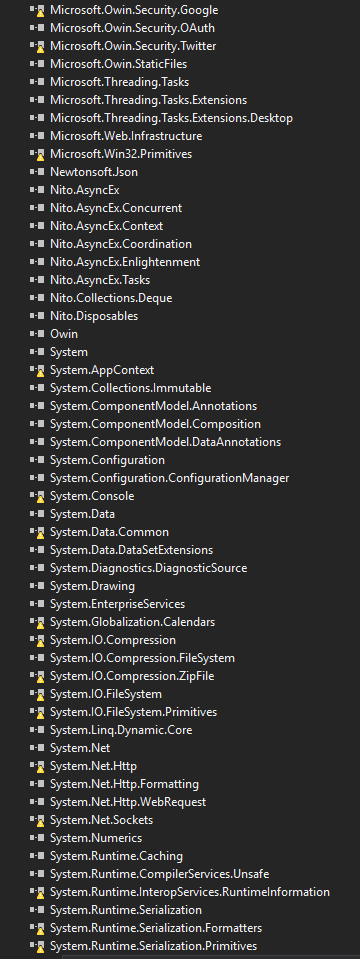Click the warning icon beside System.AppContext
360x959 pixels.
(x=37, y=370)
